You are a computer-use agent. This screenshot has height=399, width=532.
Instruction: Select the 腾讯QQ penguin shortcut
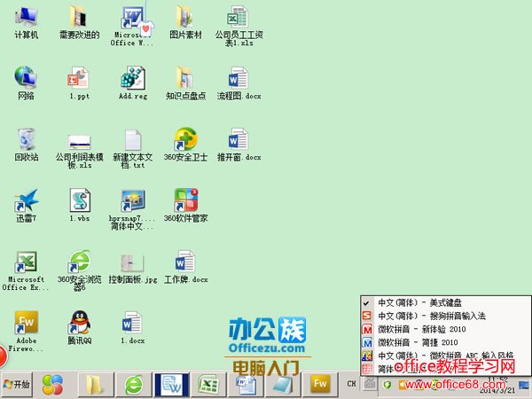point(80,328)
